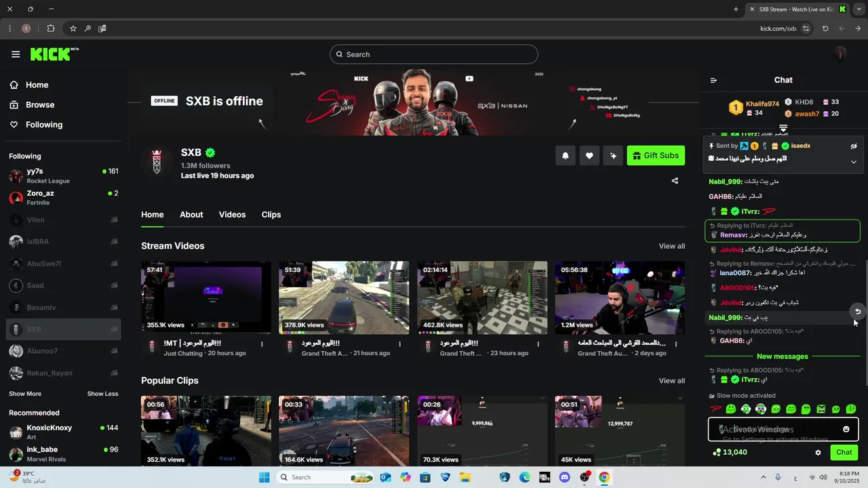The image size is (868, 488).
Task: Open options for the !MT video
Action: pos(262,344)
